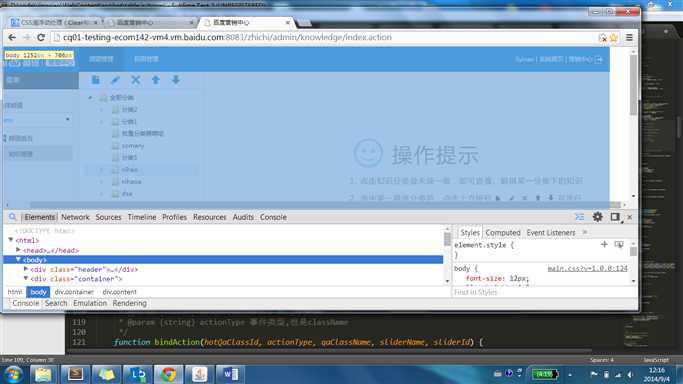Screen dimensions: 683x384
Task: Open Sublime Text from the taskbar
Action: (x=75, y=374)
